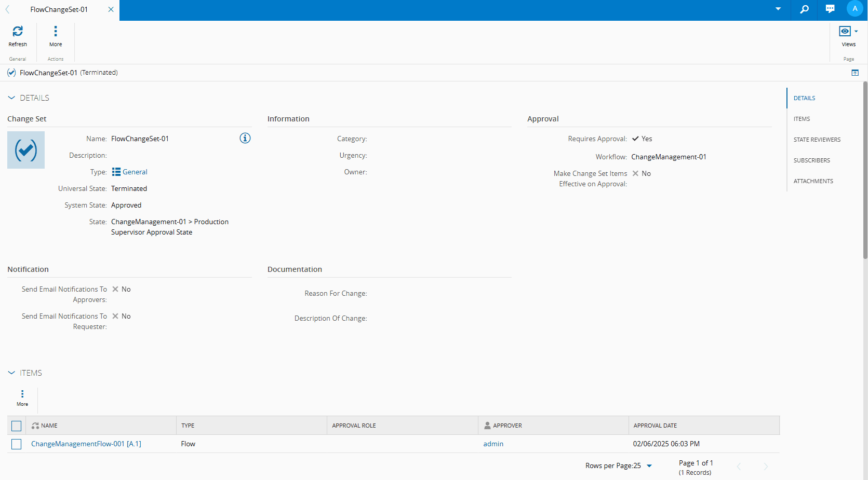Click the previous page arrow in pagination

[x=739, y=467]
